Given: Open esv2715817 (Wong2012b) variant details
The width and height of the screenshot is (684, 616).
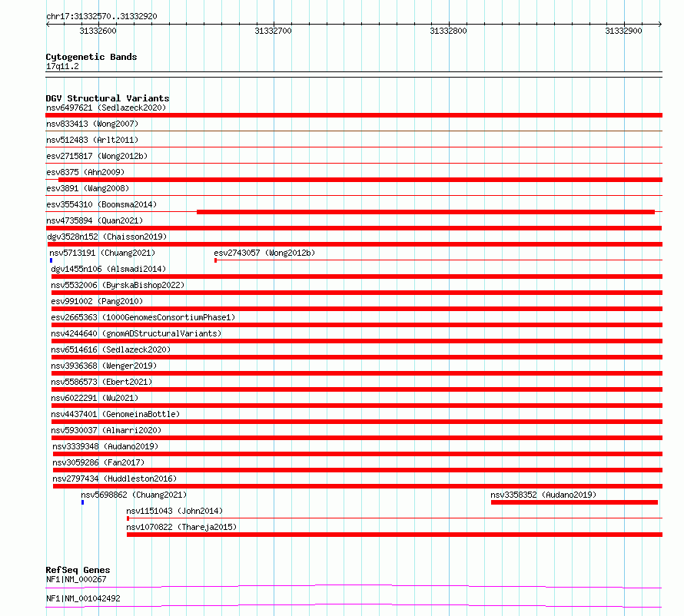Looking at the screenshot, I should pyautogui.click(x=97, y=156).
